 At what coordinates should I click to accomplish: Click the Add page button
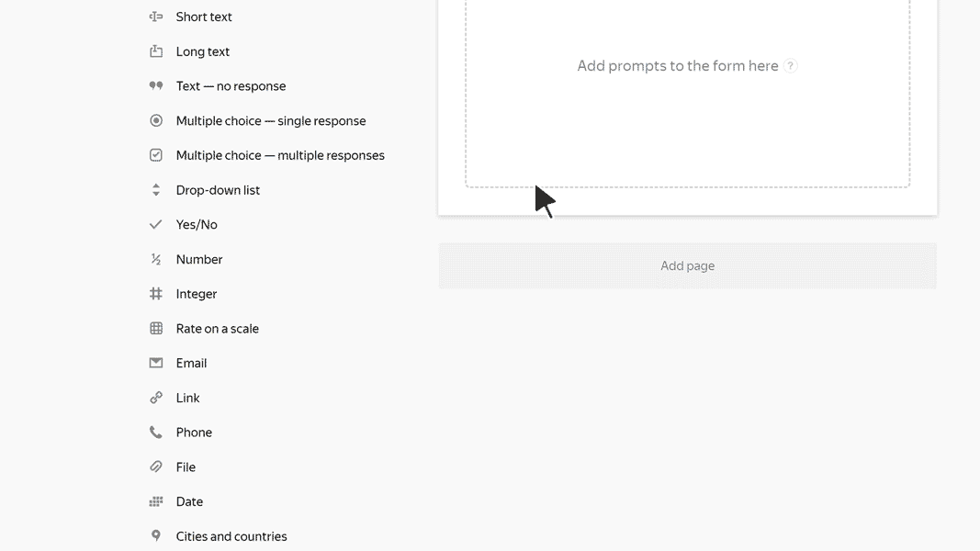point(688,266)
